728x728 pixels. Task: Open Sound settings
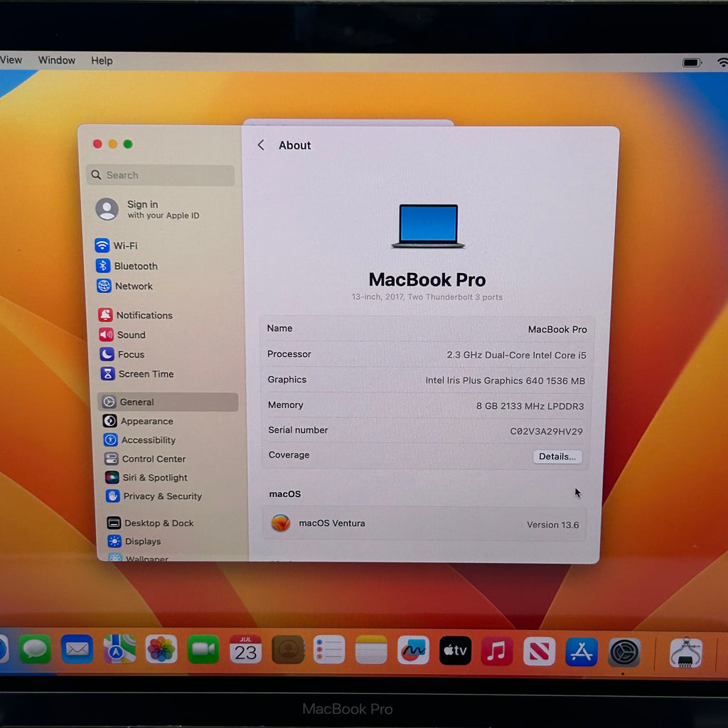[x=122, y=335]
